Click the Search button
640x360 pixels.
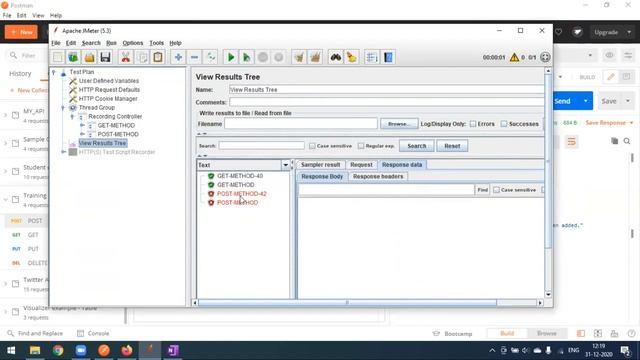click(416, 146)
